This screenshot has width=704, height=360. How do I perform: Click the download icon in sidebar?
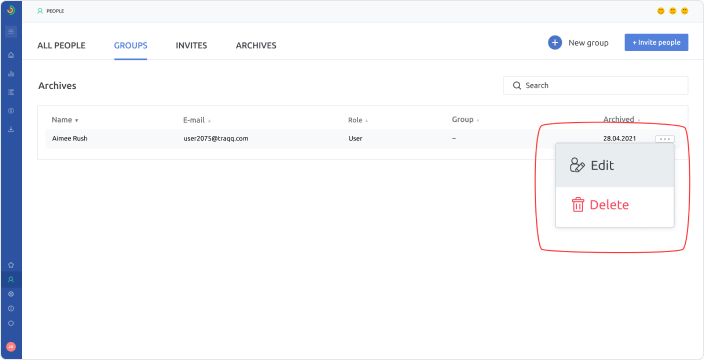[11, 129]
